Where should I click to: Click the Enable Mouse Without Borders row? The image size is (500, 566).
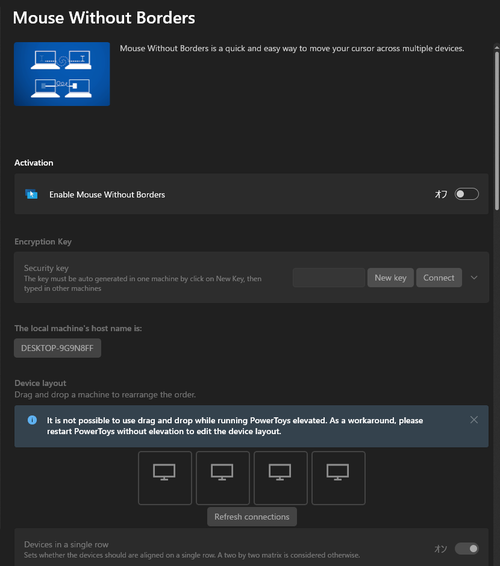click(251, 194)
